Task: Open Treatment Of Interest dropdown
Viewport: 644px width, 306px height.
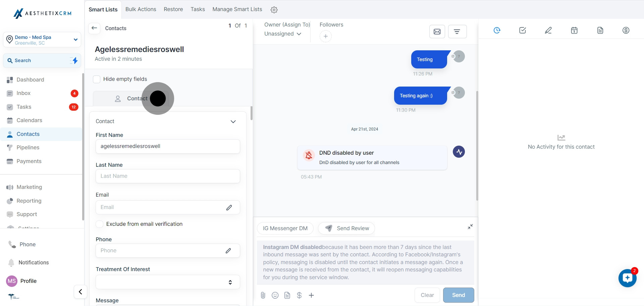Action: pyautogui.click(x=168, y=282)
